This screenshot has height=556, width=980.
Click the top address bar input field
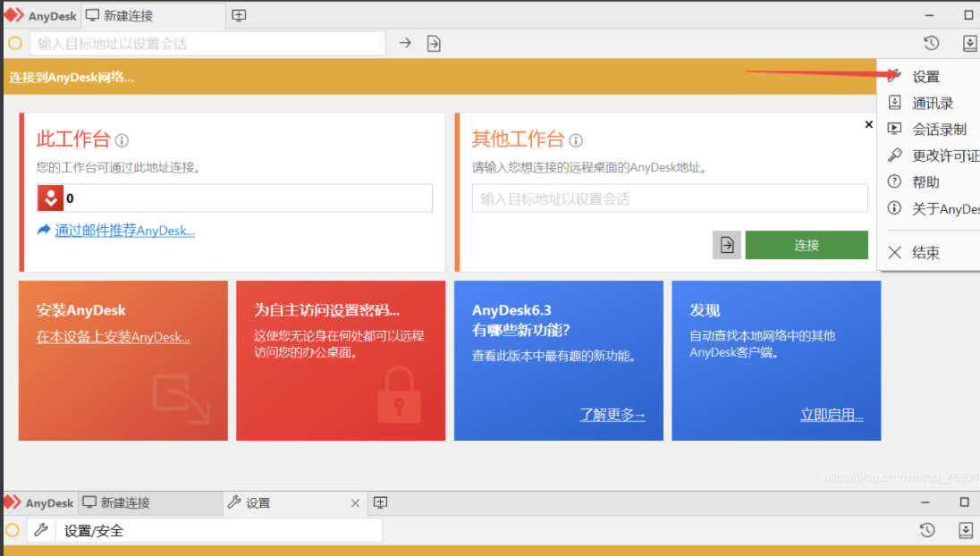pyautogui.click(x=207, y=44)
